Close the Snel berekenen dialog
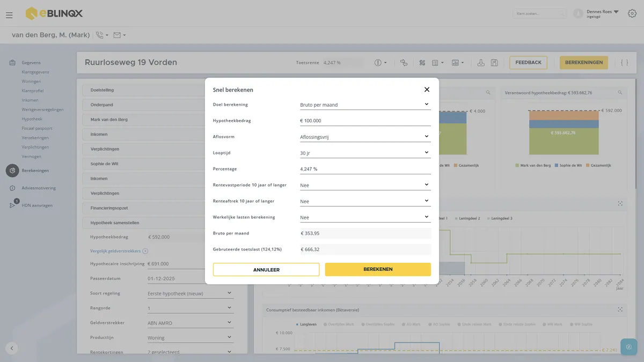Viewport: 644px width, 362px height. (x=427, y=90)
